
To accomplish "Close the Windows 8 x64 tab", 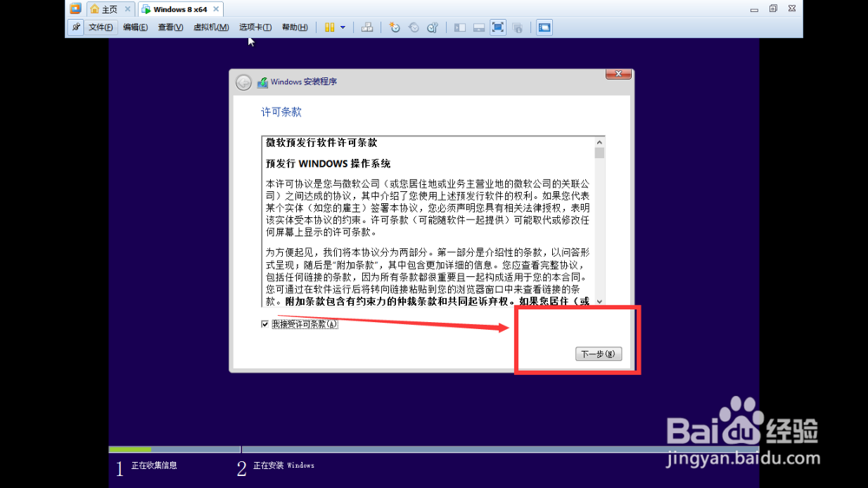I will click(x=216, y=9).
